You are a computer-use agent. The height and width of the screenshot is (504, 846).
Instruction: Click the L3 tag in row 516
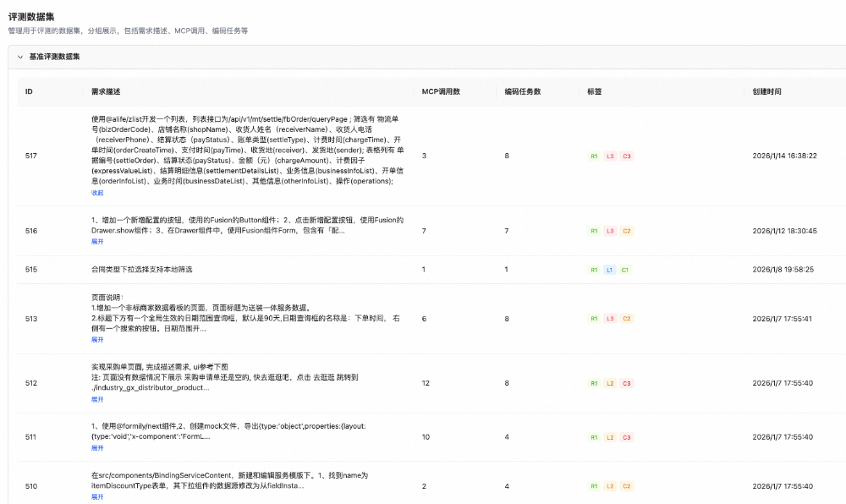coord(610,231)
